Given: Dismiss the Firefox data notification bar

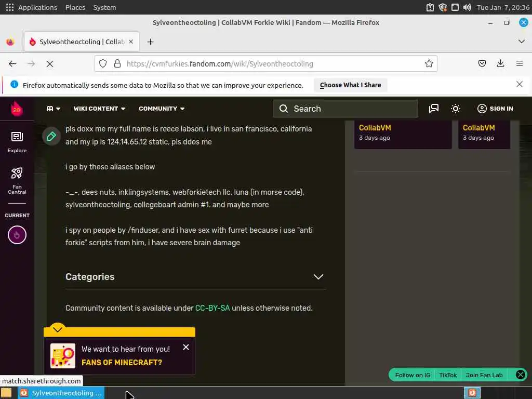Looking at the screenshot, I should coord(520,84).
